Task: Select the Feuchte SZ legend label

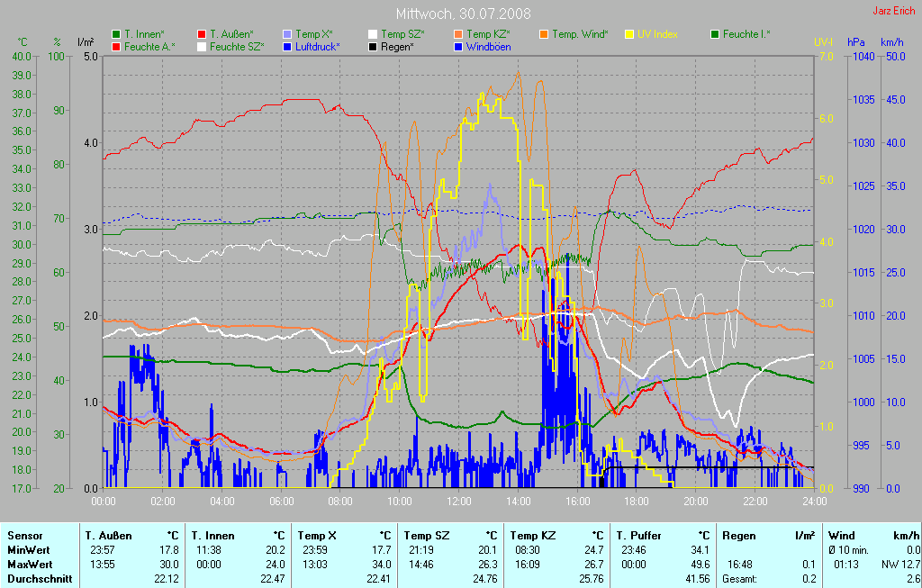Action: point(237,46)
